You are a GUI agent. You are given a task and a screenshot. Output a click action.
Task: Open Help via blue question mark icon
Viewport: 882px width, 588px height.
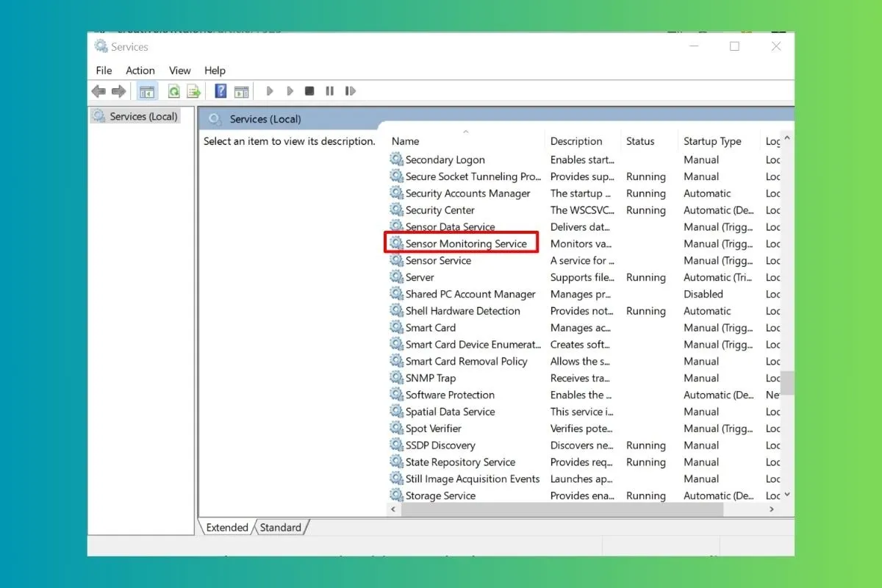[x=220, y=91]
